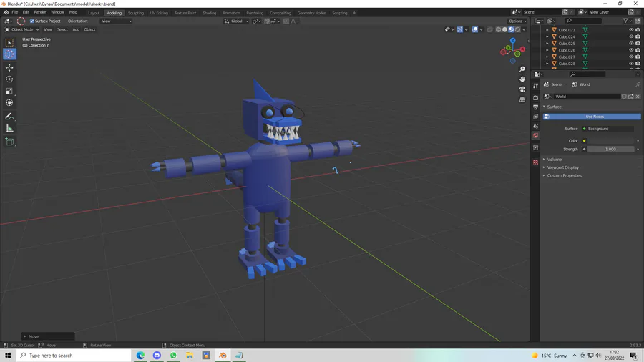Image resolution: width=644 pixels, height=362 pixels.
Task: Open the Orientation View dropdown
Action: (117, 21)
